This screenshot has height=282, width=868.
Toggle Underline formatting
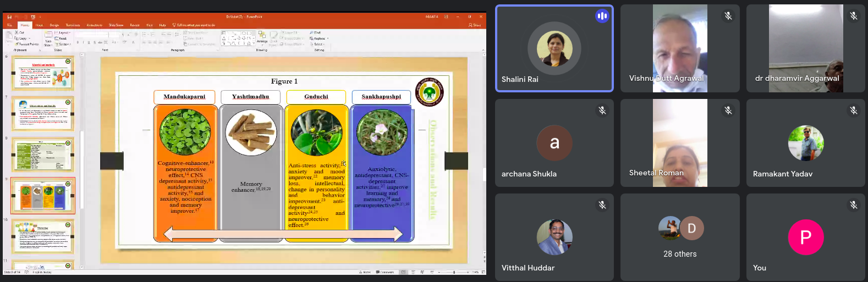(89, 42)
